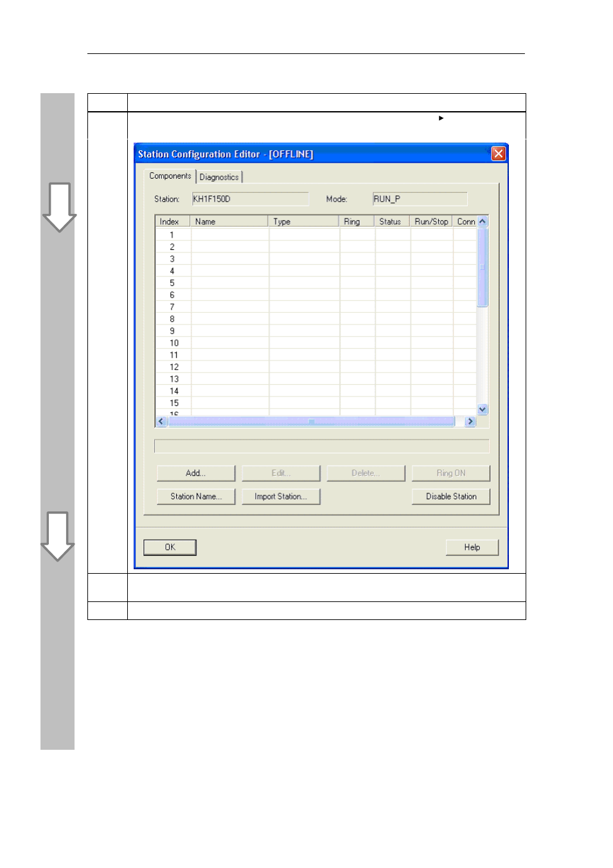Switch to the Diagnostics tab

(219, 177)
